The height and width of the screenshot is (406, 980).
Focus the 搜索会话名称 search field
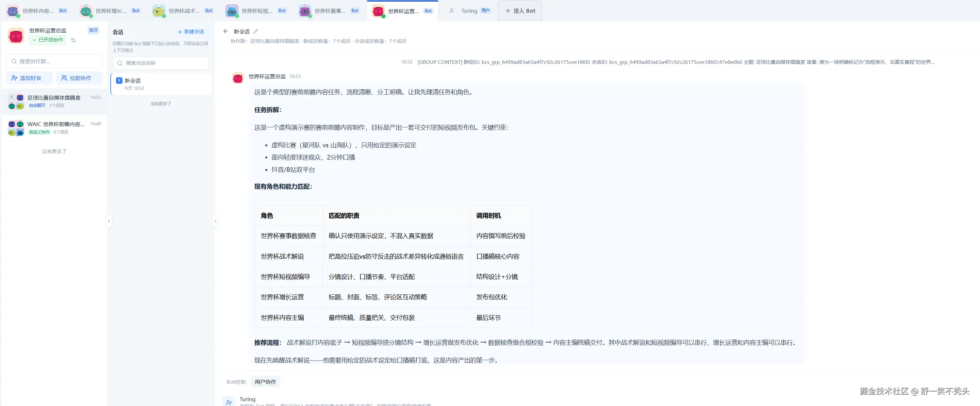[161, 63]
